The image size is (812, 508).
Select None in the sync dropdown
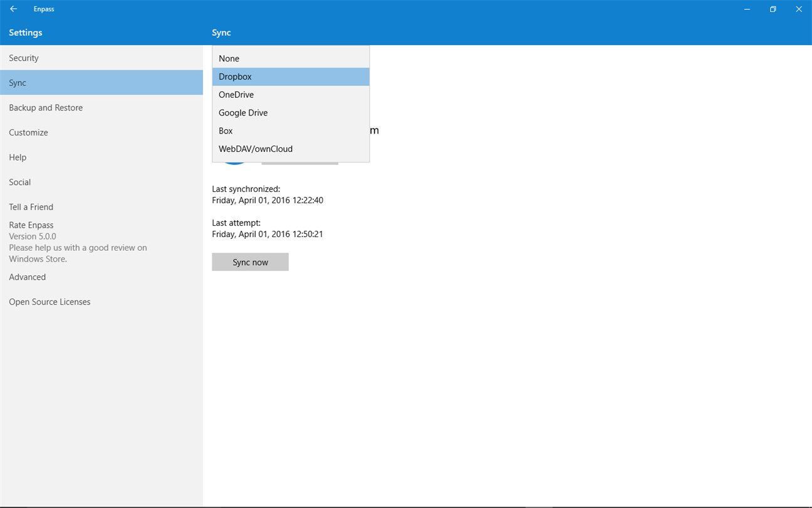click(x=291, y=58)
